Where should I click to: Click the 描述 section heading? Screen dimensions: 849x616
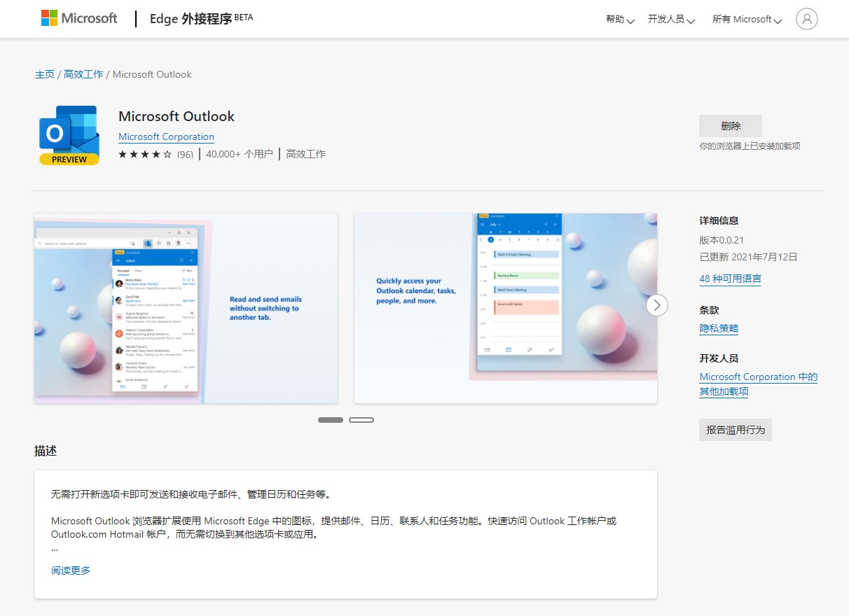[x=46, y=451]
